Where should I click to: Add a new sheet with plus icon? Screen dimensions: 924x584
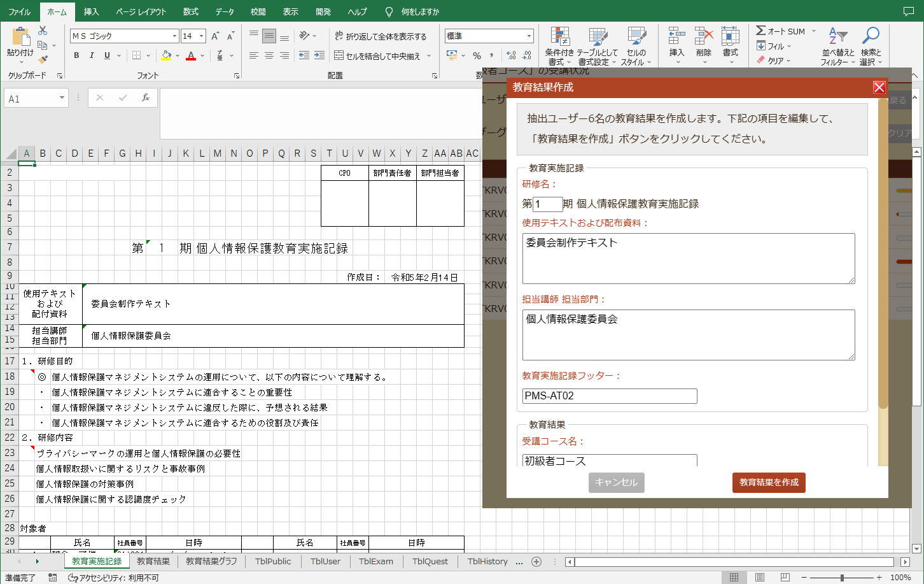click(x=536, y=561)
